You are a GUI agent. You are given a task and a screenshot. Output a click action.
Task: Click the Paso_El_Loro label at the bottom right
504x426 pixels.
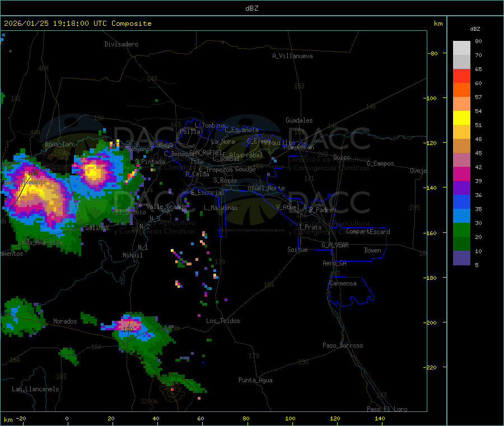[x=387, y=409]
